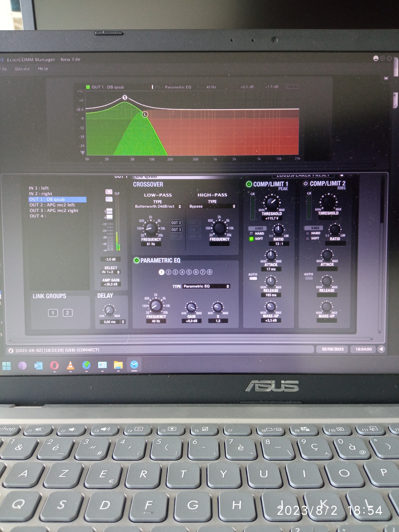Click the low-pass frequency knob
Screen dimensions: 399x532
click(x=151, y=228)
